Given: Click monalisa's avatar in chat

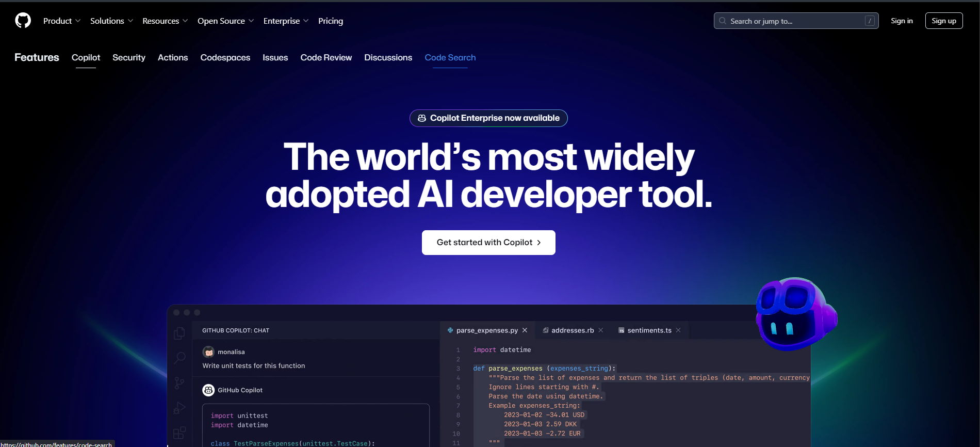Looking at the screenshot, I should (208, 352).
